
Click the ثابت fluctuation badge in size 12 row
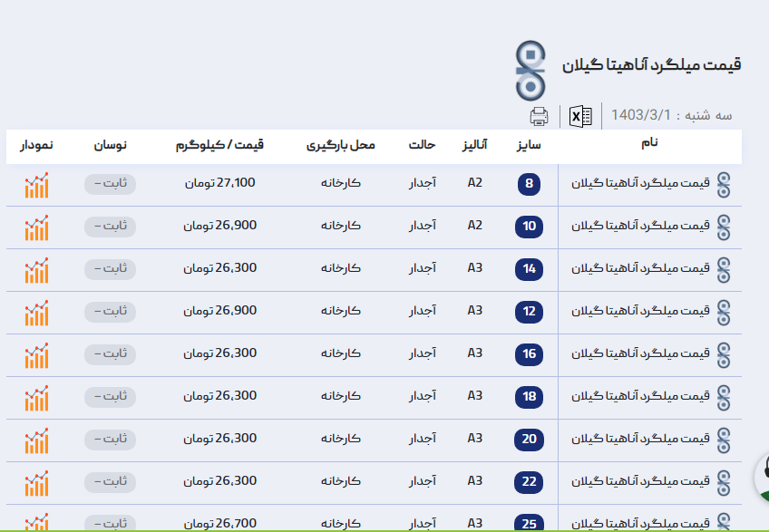[110, 311]
